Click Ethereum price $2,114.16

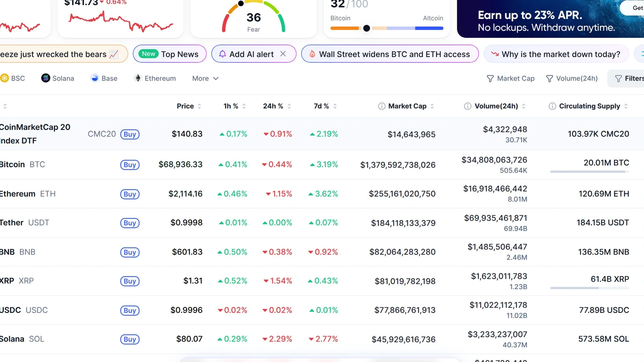pos(185,194)
